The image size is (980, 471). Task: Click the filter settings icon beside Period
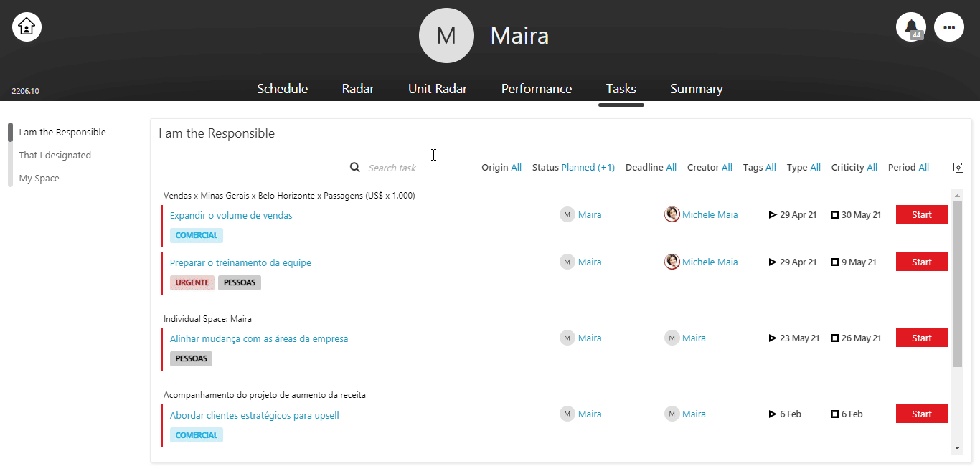pos(958,167)
